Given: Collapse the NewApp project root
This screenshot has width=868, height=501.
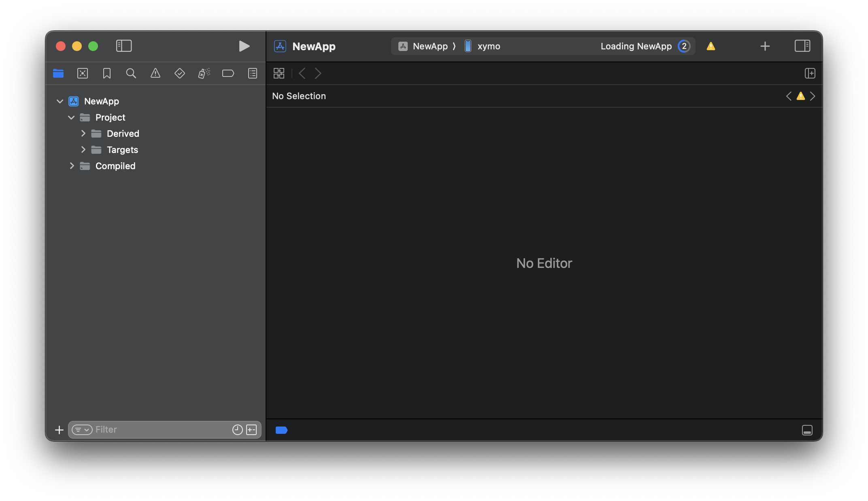Looking at the screenshot, I should point(60,101).
